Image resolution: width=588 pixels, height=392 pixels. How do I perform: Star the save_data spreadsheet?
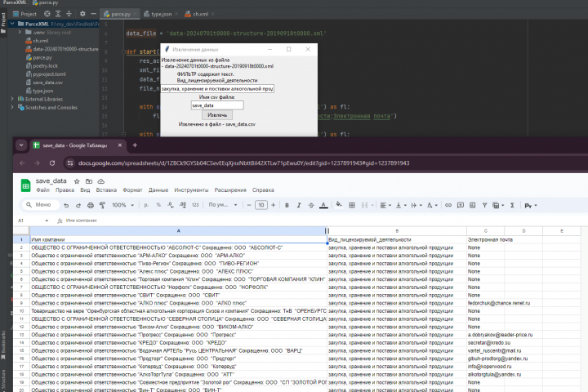coord(77,180)
